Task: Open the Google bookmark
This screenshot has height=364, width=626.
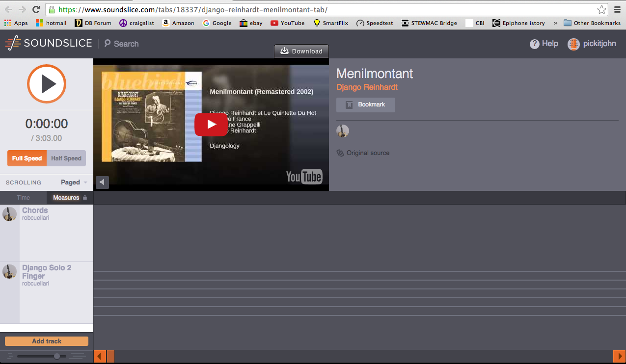Action: click(x=217, y=23)
